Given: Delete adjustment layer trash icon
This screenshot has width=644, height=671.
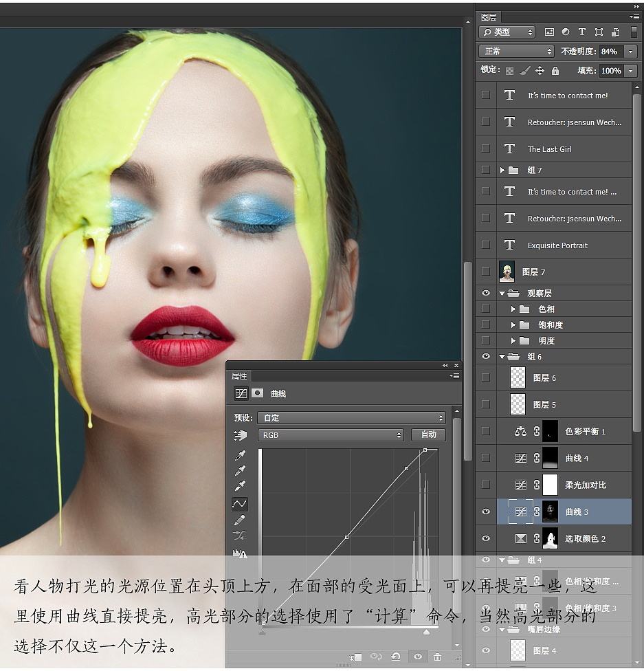Looking at the screenshot, I should (x=437, y=657).
